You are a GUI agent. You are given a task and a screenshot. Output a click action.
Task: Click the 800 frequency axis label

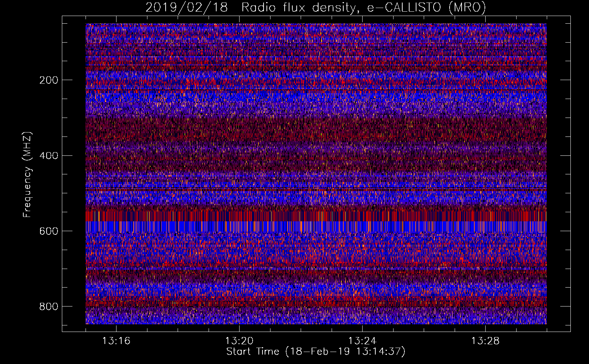pyautogui.click(x=48, y=306)
